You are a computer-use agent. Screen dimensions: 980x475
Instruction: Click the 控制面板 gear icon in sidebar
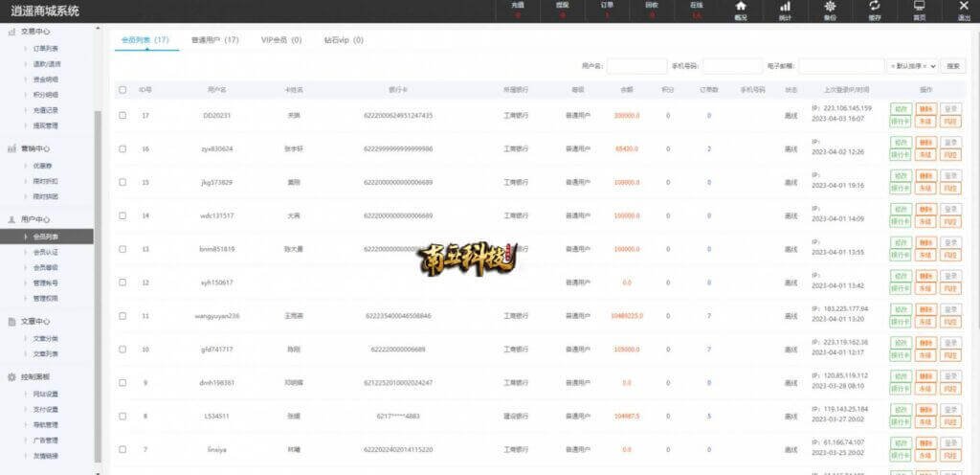pos(11,376)
